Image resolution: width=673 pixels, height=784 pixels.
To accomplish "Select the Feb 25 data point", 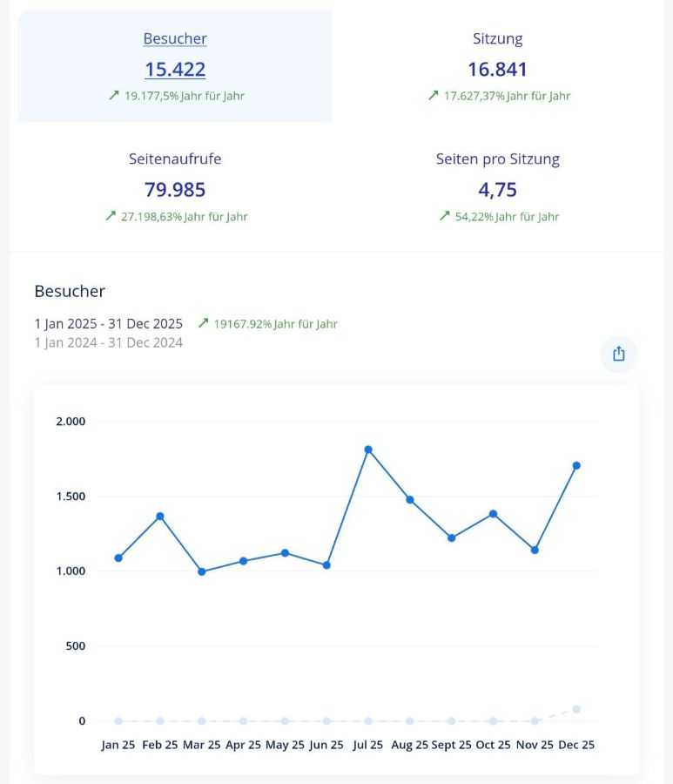I will click(160, 516).
